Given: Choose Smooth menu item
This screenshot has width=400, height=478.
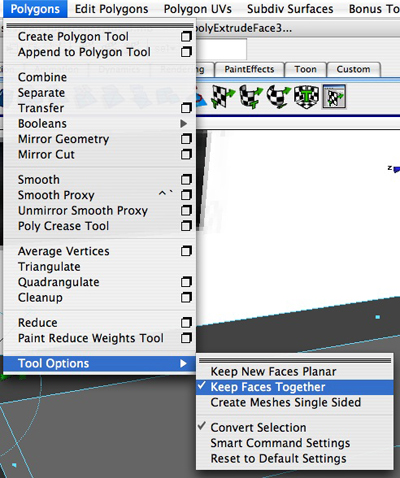Looking at the screenshot, I should coord(39,179).
